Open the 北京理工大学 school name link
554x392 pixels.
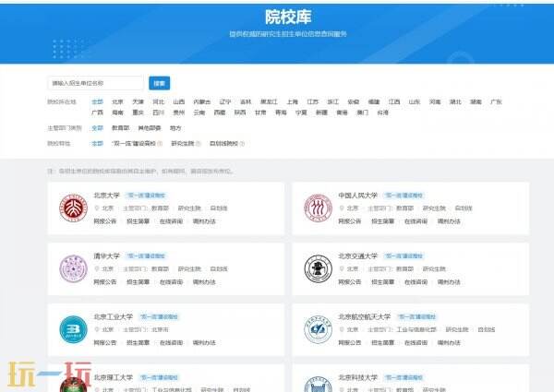click(x=113, y=377)
